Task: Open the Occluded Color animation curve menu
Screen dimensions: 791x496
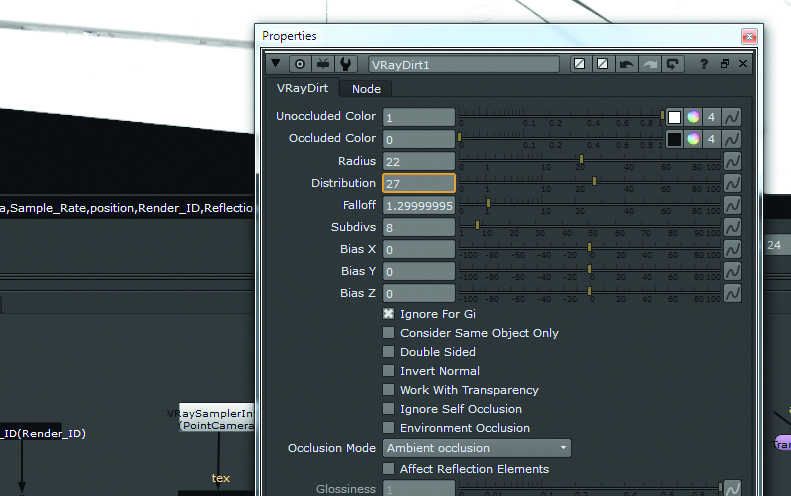Action: [x=732, y=139]
